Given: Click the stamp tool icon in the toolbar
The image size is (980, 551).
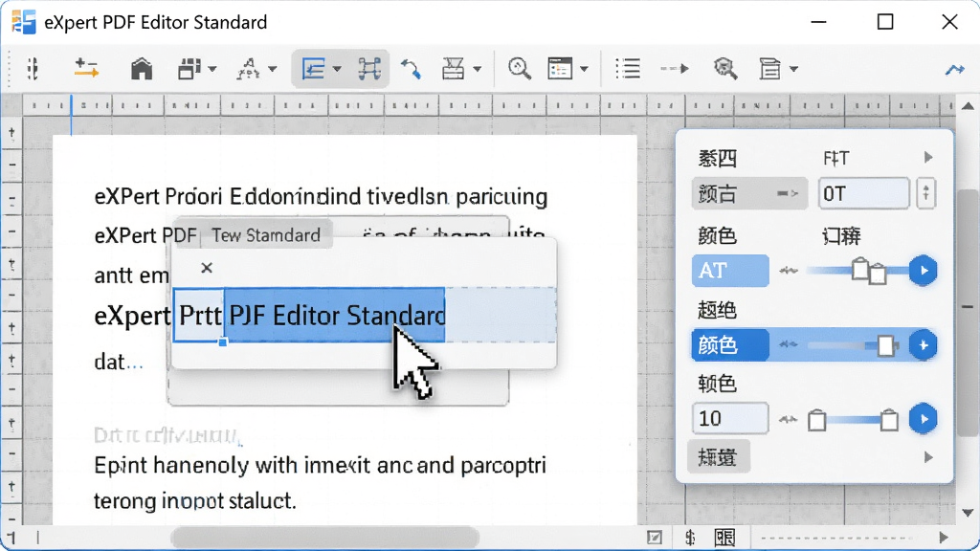Looking at the screenshot, I should click(453, 69).
